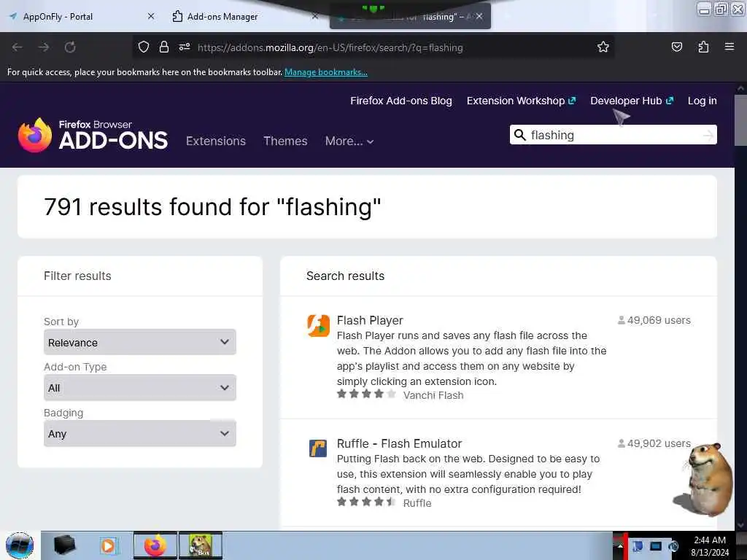
Task: Close the AppOnFly Portal tab
Action: click(x=151, y=16)
